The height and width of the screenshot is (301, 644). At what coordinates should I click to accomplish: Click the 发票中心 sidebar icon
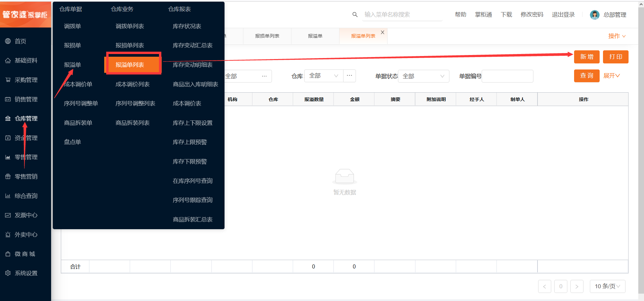pos(8,215)
